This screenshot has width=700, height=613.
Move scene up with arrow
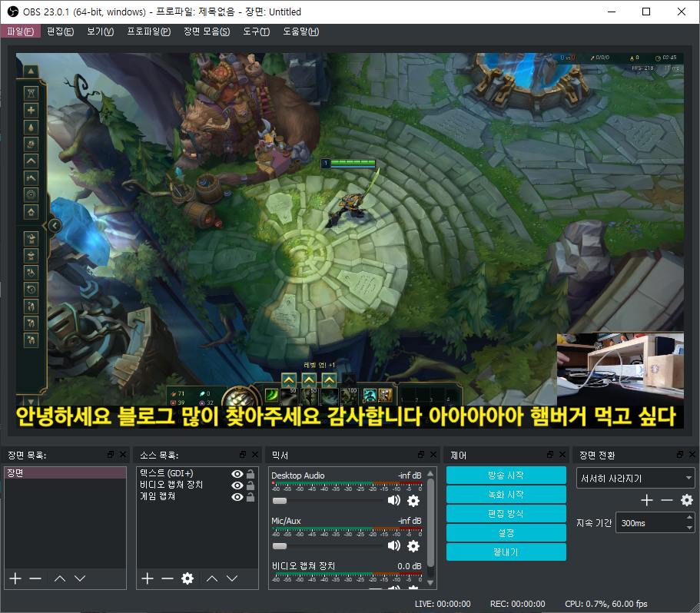click(x=60, y=578)
